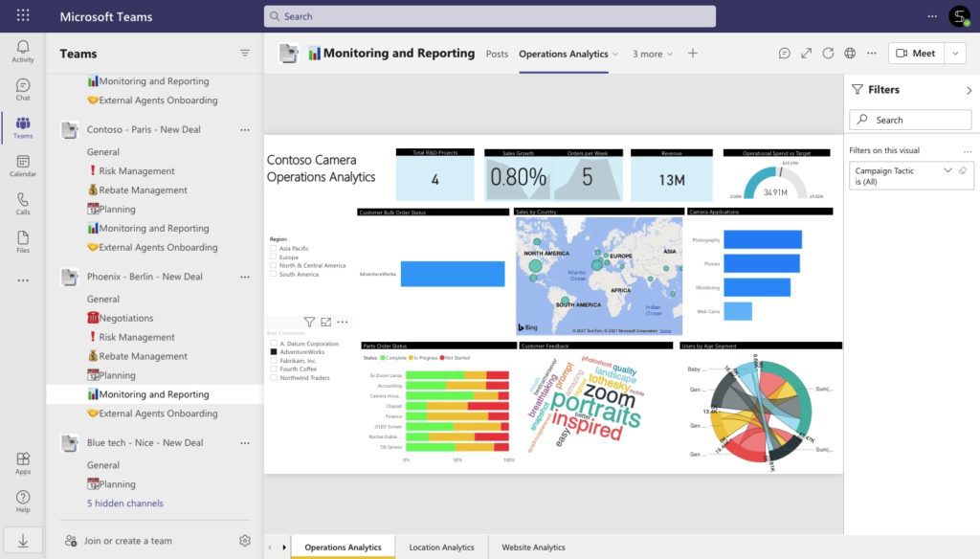This screenshot has width=980, height=559.
Task: Show next report pages with right arrow
Action: click(x=284, y=548)
